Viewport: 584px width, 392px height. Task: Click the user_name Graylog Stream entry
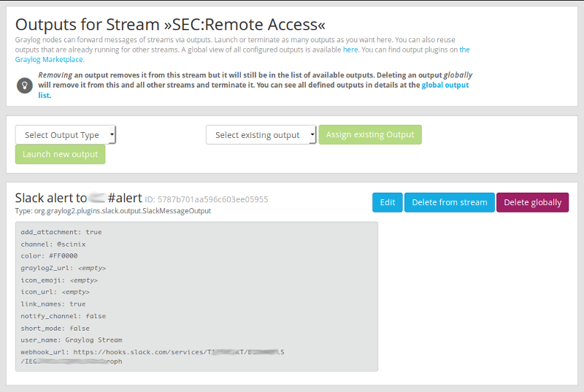(x=72, y=339)
